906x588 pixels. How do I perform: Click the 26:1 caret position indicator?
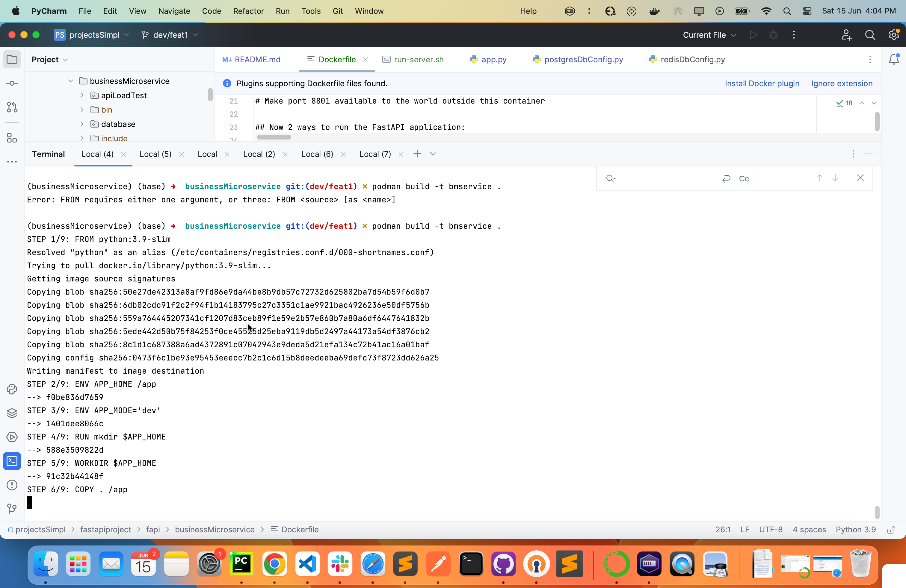coord(723,530)
